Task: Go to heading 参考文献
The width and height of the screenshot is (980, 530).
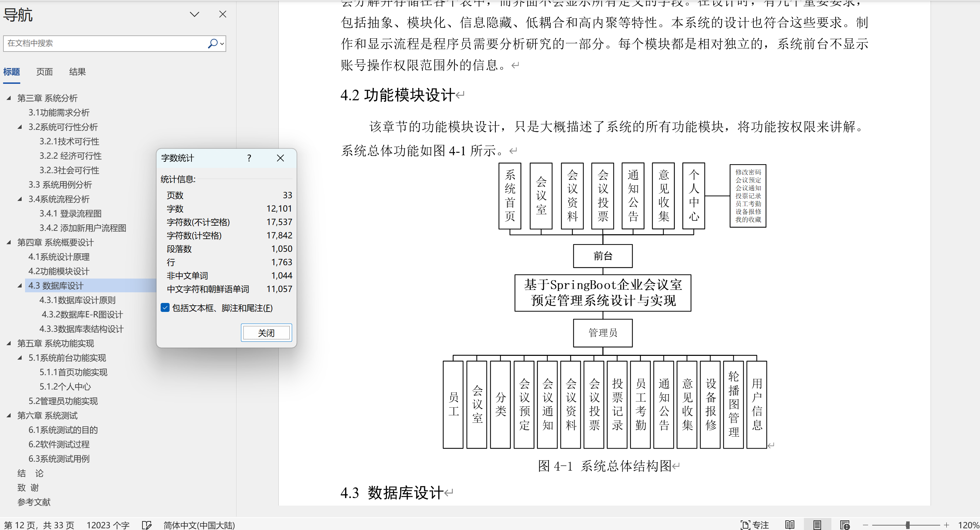Action: (x=34, y=502)
